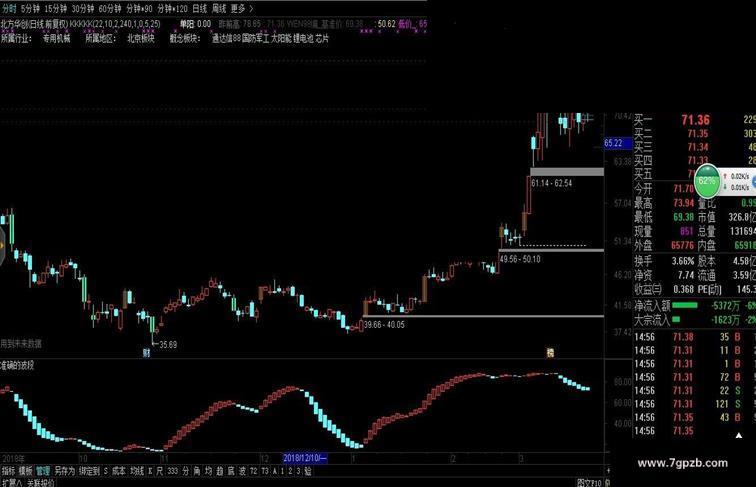This screenshot has width=756, height=487.
Task: Switch to the 日线 daily chart tab
Action: [199, 9]
